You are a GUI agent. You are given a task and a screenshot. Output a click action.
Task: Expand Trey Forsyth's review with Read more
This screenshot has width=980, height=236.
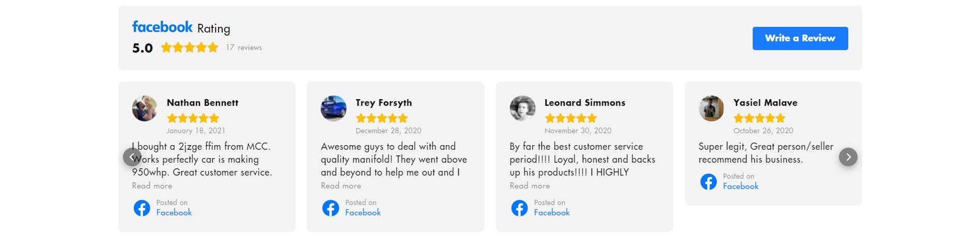click(341, 186)
